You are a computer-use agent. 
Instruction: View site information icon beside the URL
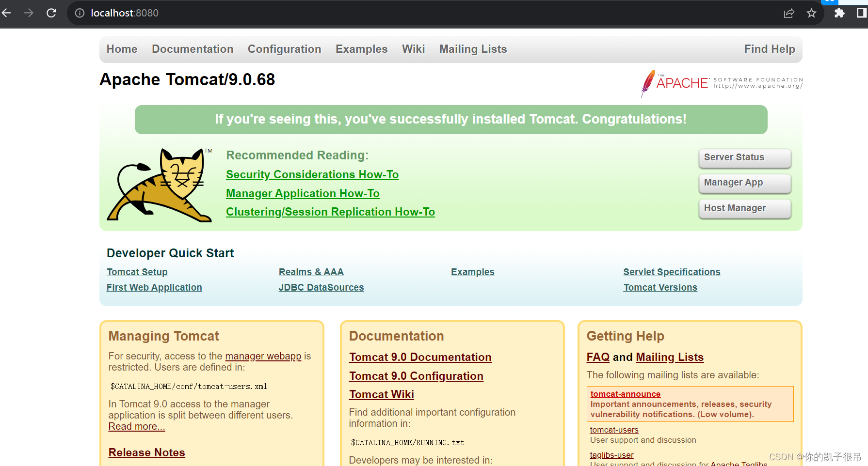80,13
